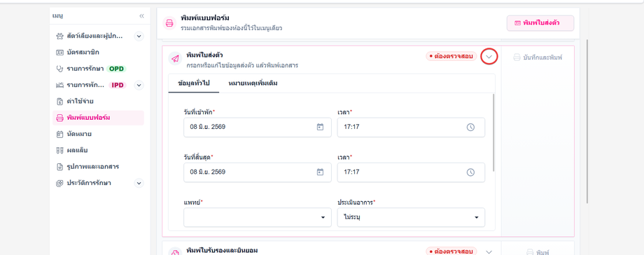Click the วันที่เข้าพัก date field
The width and height of the screenshot is (644, 255).
point(258,127)
